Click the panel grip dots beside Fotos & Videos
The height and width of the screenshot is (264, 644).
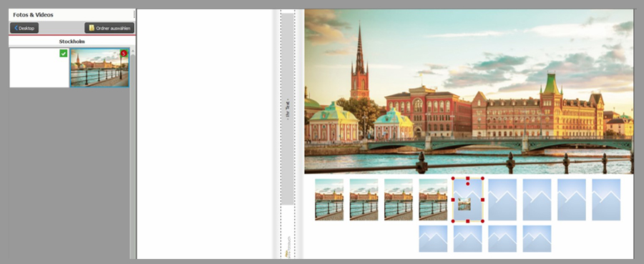coord(134,15)
